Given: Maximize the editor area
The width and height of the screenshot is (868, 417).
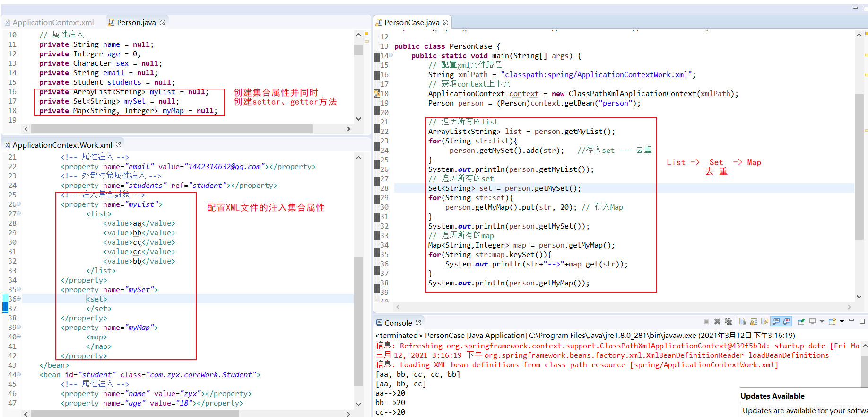Looking at the screenshot, I should (865, 8).
